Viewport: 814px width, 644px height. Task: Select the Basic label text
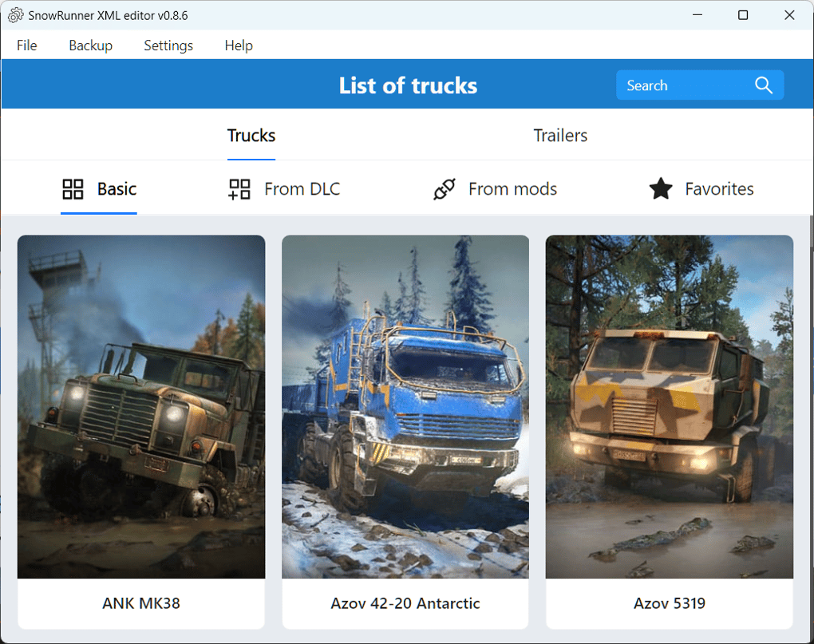[117, 189]
